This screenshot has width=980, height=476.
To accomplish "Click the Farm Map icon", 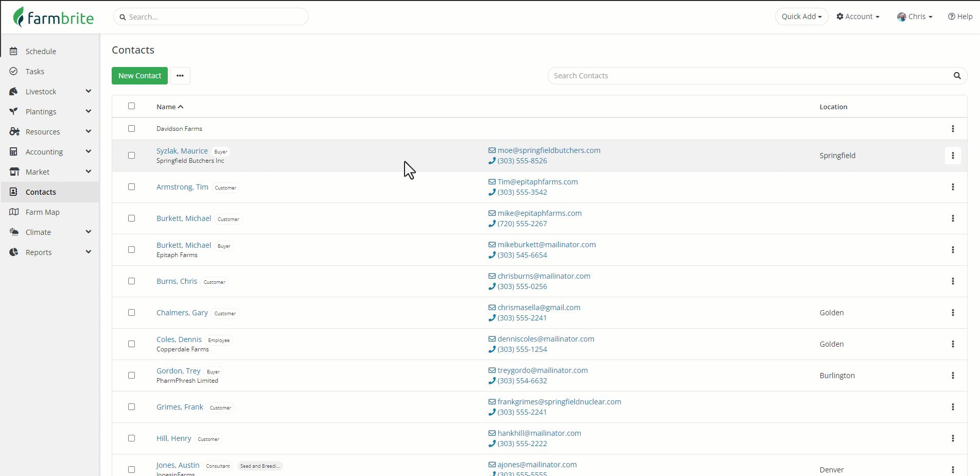I will (14, 212).
